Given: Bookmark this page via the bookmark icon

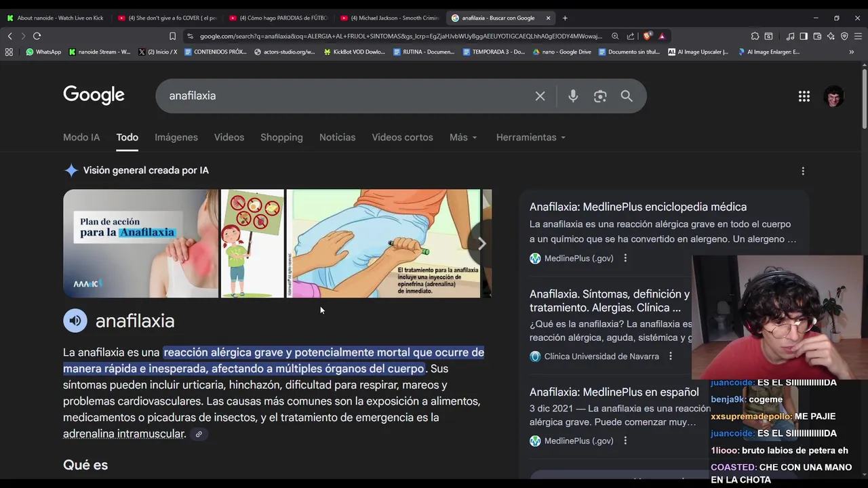Looking at the screenshot, I should (x=172, y=36).
